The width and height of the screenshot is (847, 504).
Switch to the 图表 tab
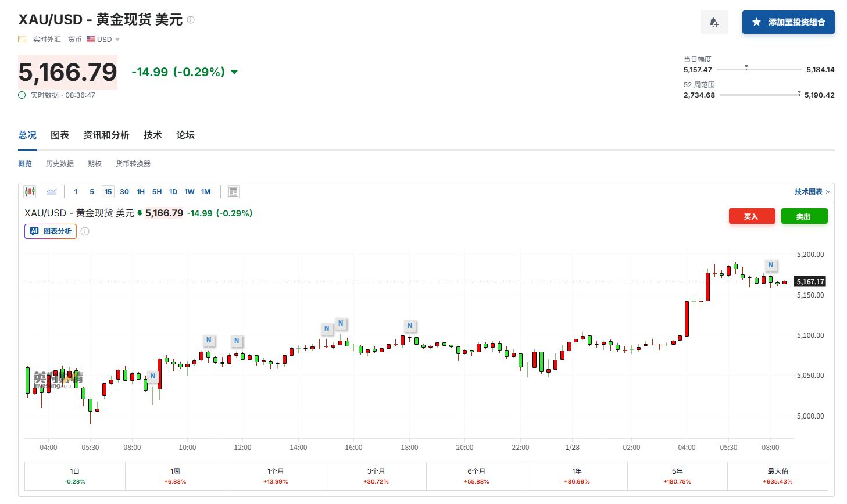pos(60,135)
